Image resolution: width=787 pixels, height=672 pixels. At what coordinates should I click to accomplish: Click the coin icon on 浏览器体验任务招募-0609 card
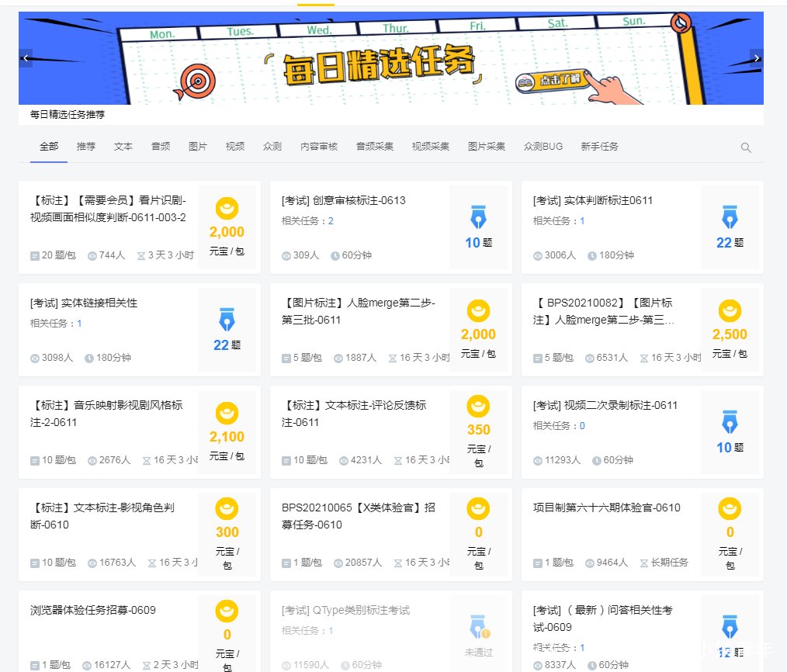(227, 612)
